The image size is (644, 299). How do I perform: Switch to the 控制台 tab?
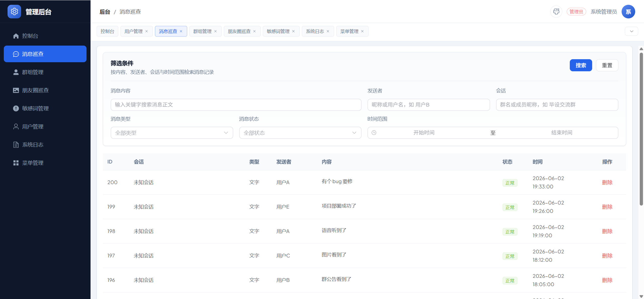(x=107, y=31)
